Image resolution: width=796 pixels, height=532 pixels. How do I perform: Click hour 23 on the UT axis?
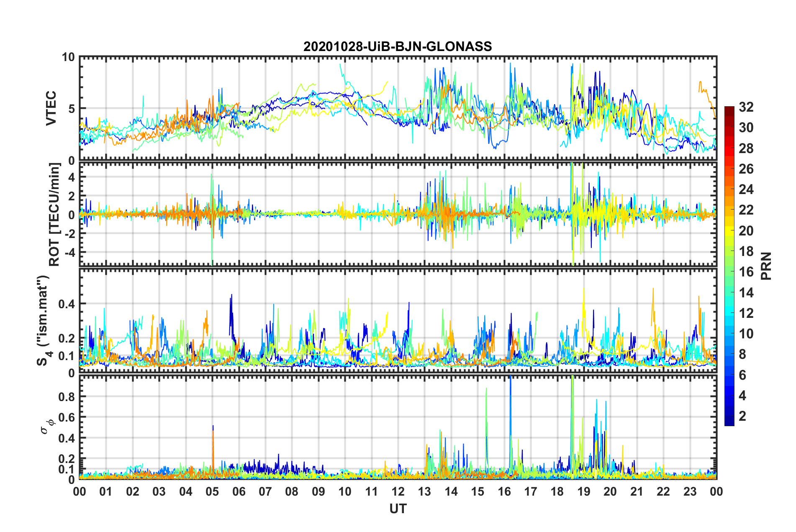tap(690, 491)
